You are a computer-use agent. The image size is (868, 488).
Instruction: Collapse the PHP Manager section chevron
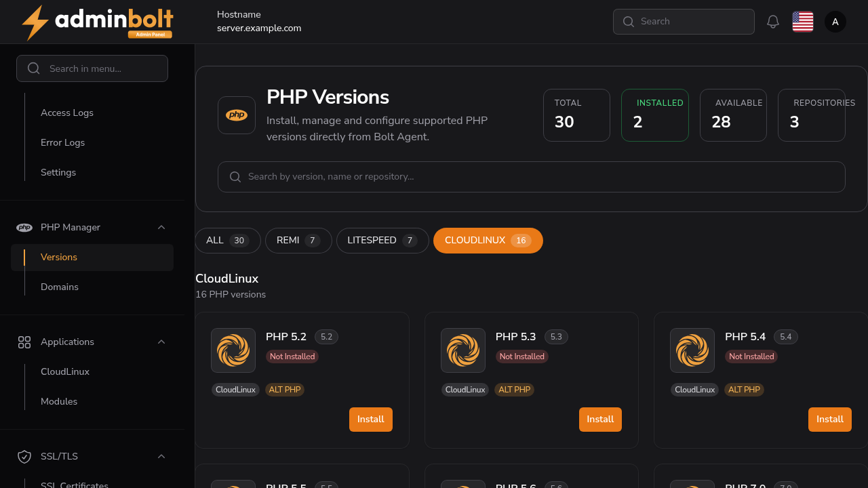(x=161, y=228)
